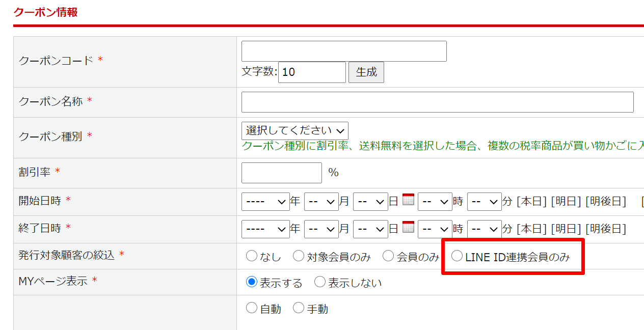
Task: Select the 手動 radio option
Action: (299, 308)
